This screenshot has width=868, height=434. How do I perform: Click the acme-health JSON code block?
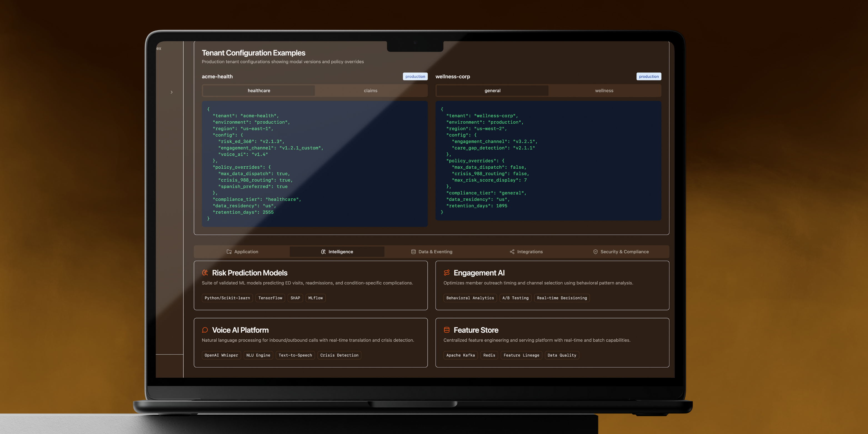[x=314, y=164]
